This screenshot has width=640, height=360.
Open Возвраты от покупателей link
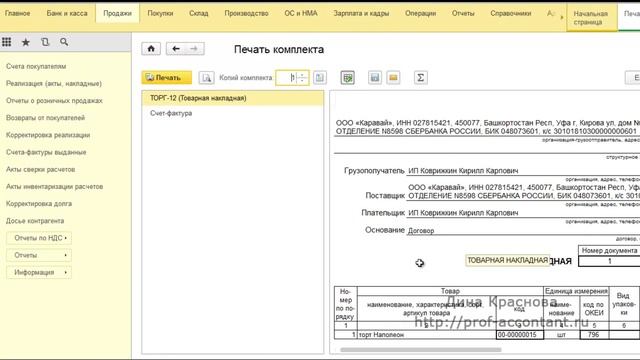[45, 118]
